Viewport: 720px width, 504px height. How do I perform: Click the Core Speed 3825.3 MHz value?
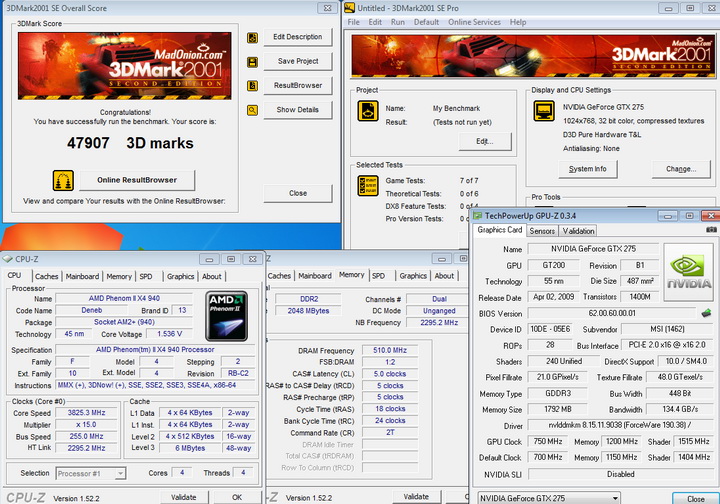[86, 413]
